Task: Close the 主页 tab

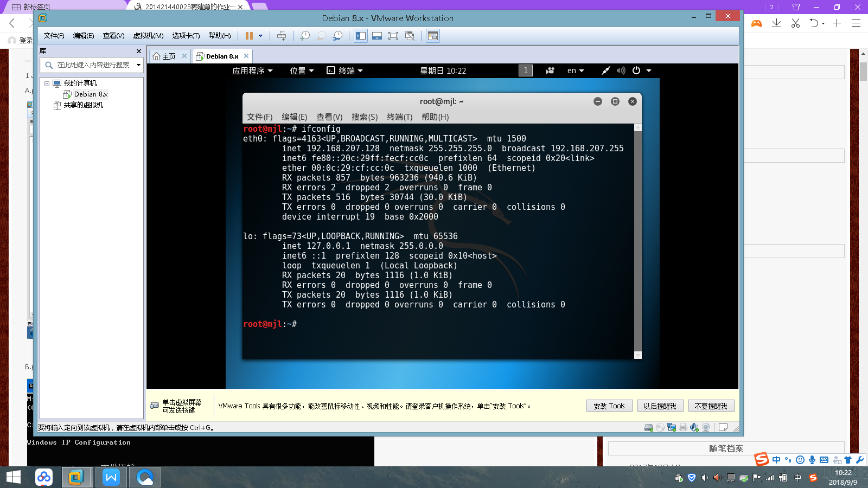Action: [184, 56]
